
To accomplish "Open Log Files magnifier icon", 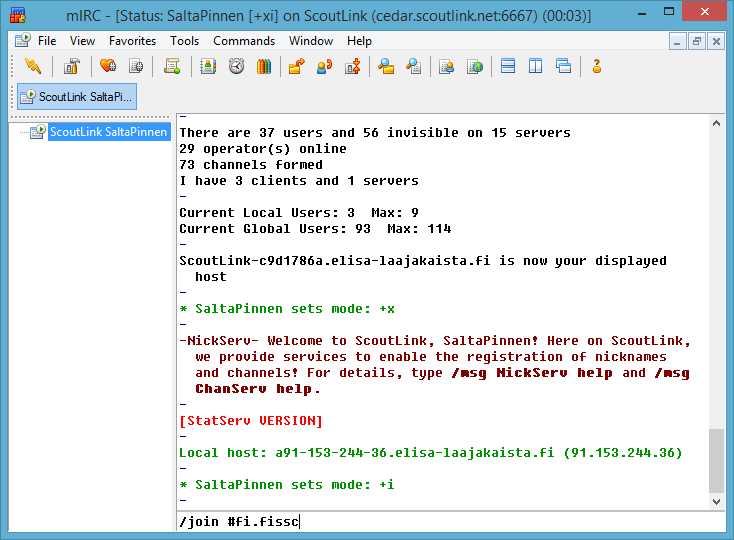I will click(x=414, y=66).
